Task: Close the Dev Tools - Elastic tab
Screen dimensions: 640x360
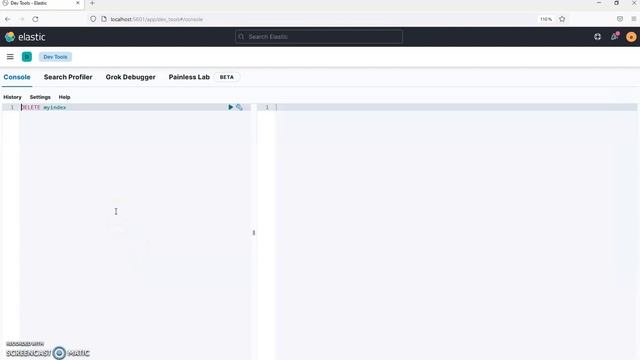Action: 78,3
